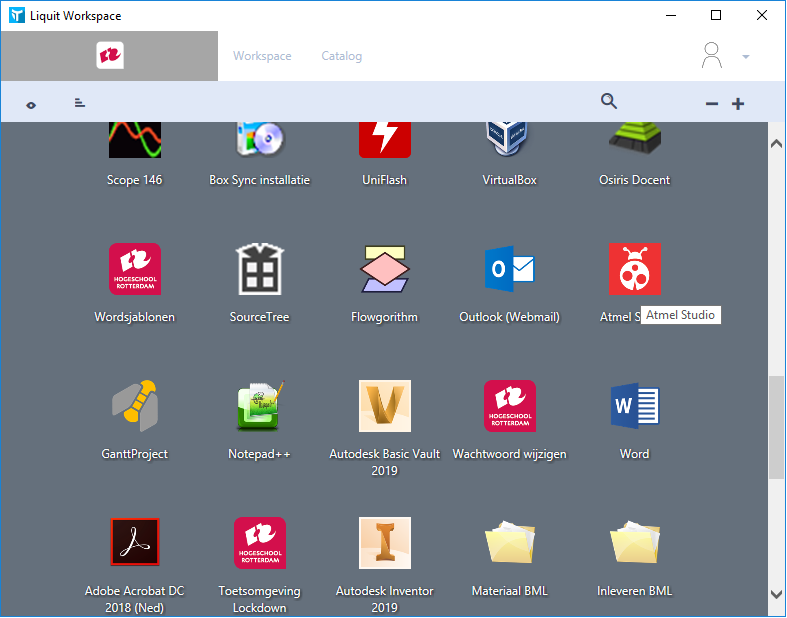Open Autodesk Basic Vault 2019

384,406
